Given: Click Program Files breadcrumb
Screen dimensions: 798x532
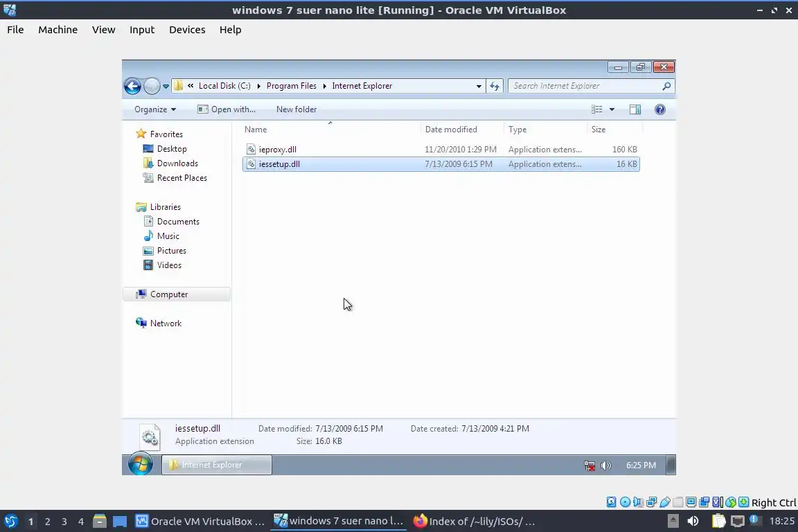Looking at the screenshot, I should pos(291,86).
